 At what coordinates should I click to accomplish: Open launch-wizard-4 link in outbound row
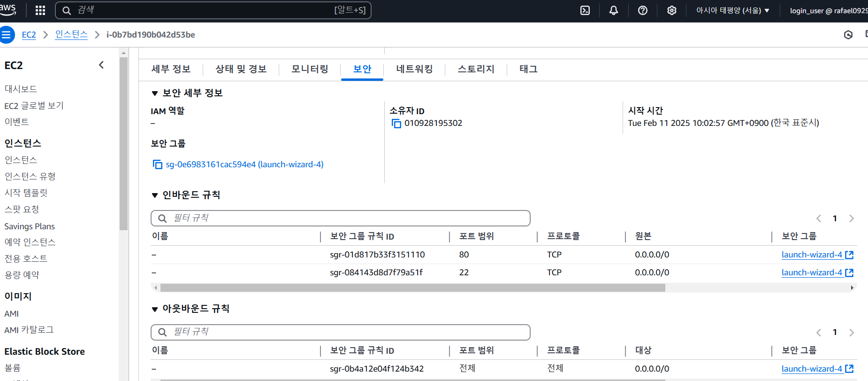click(812, 369)
